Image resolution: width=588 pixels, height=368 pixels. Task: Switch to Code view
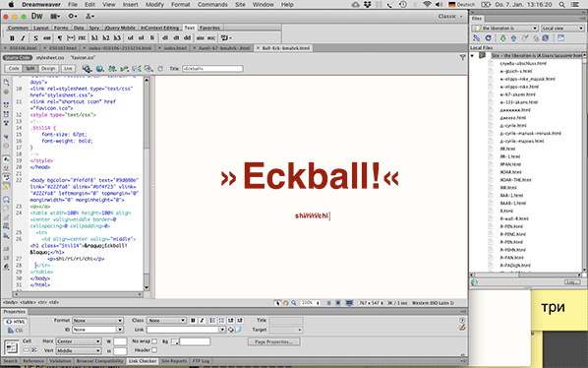click(14, 69)
